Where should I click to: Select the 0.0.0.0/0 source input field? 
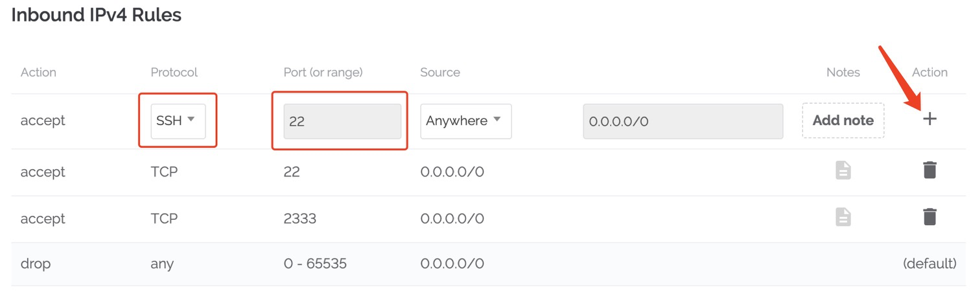click(683, 121)
